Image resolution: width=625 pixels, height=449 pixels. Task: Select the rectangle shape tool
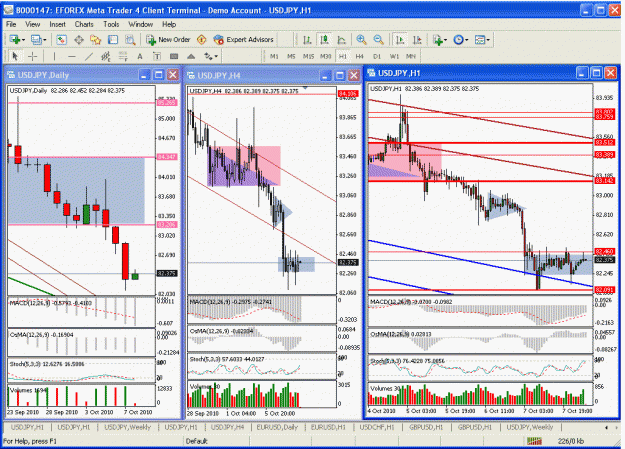click(x=174, y=56)
